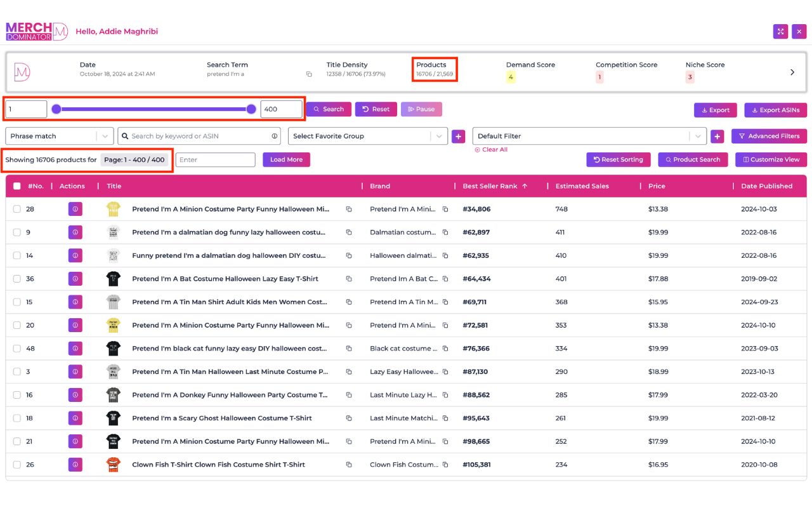Click the plus icon next to Default Filter
This screenshot has height=508, width=812.
tap(717, 136)
